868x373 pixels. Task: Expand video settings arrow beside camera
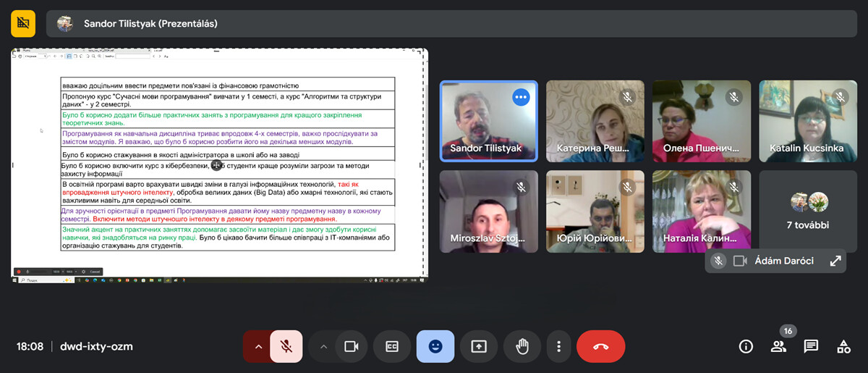coord(323,346)
